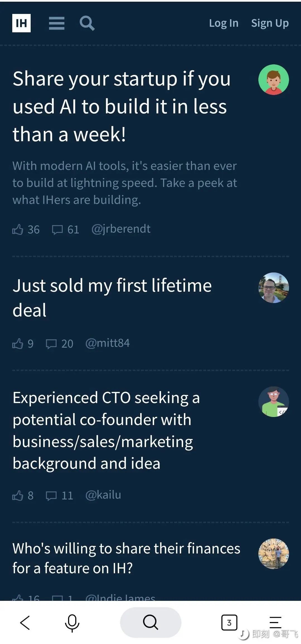This screenshot has width=301, height=644.
Task: Open the @jrberendt author profile link
Action: pos(121,229)
